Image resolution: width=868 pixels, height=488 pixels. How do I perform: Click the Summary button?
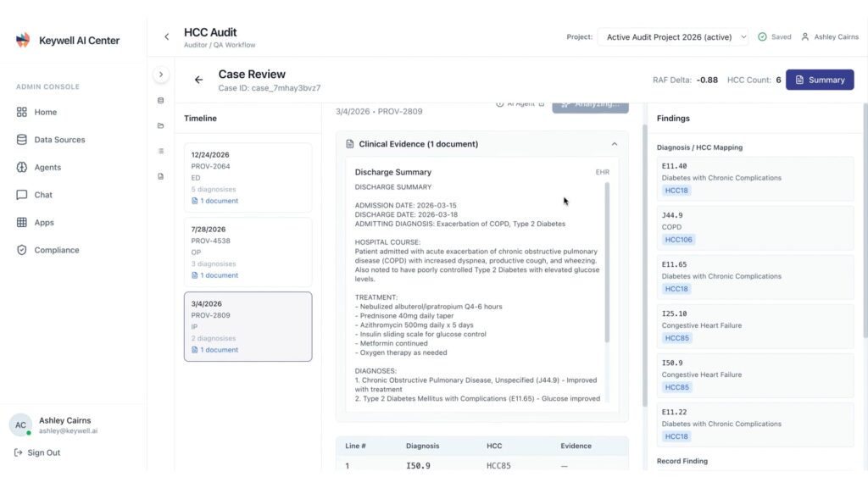(819, 80)
